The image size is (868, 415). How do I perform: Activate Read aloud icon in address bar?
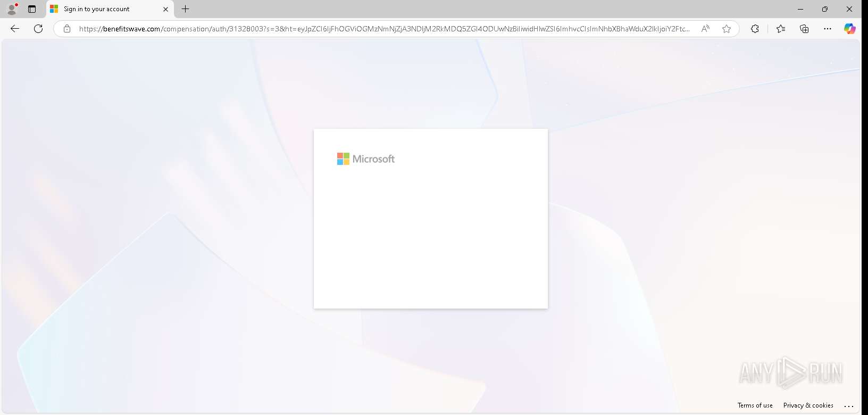click(x=705, y=29)
